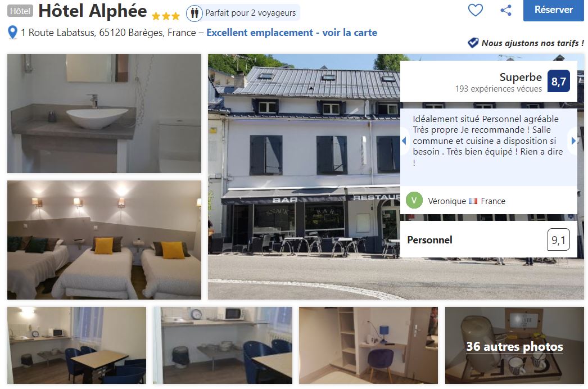Click the share icon
The width and height of the screenshot is (588, 389).
[506, 10]
